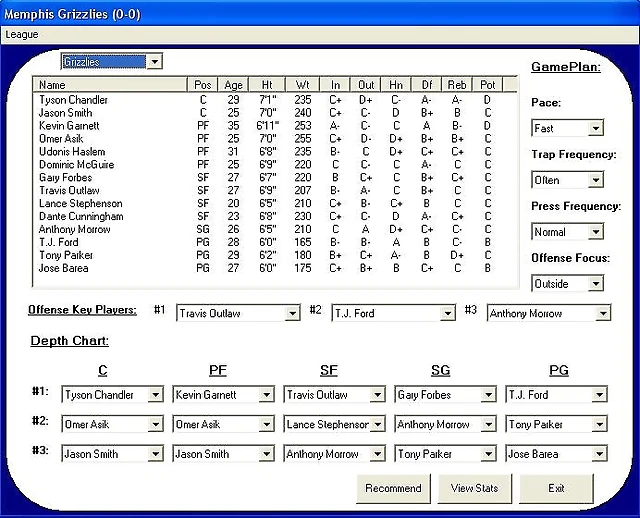Click the Wt column header

(x=303, y=84)
